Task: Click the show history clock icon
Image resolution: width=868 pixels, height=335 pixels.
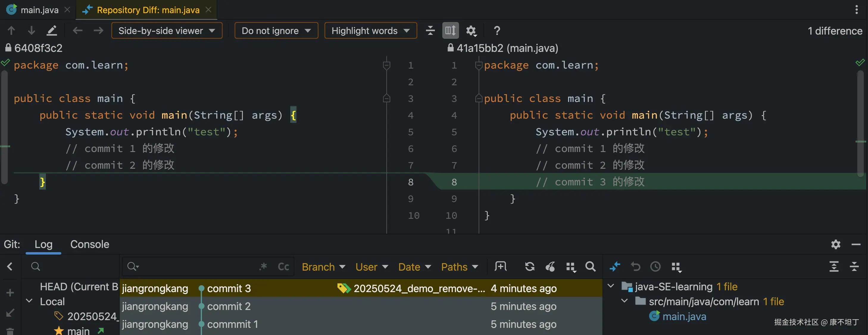Action: pyautogui.click(x=655, y=266)
